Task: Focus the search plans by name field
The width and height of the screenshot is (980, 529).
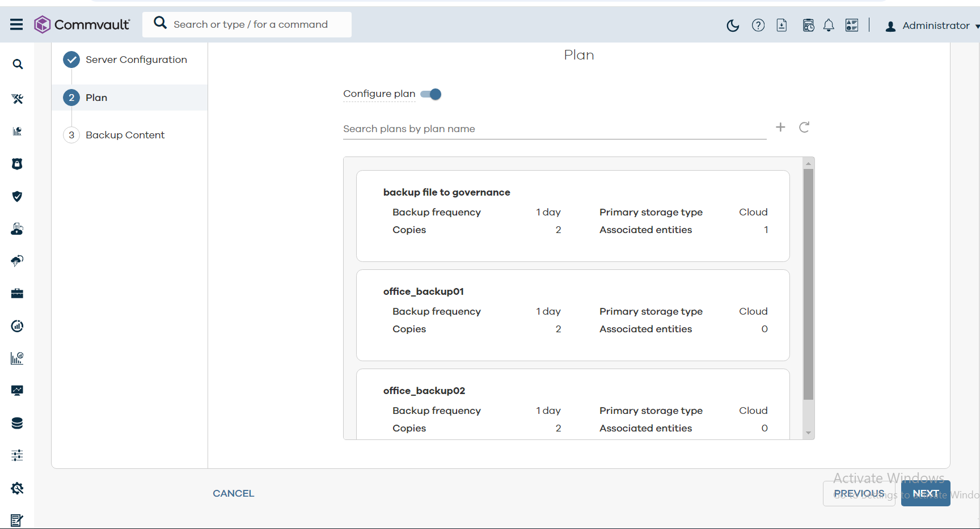Action: point(554,129)
